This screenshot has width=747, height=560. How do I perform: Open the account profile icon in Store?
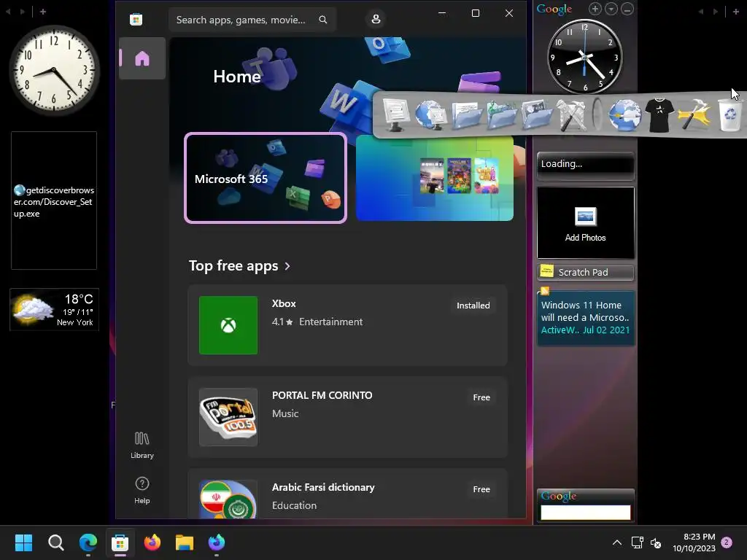coord(376,19)
